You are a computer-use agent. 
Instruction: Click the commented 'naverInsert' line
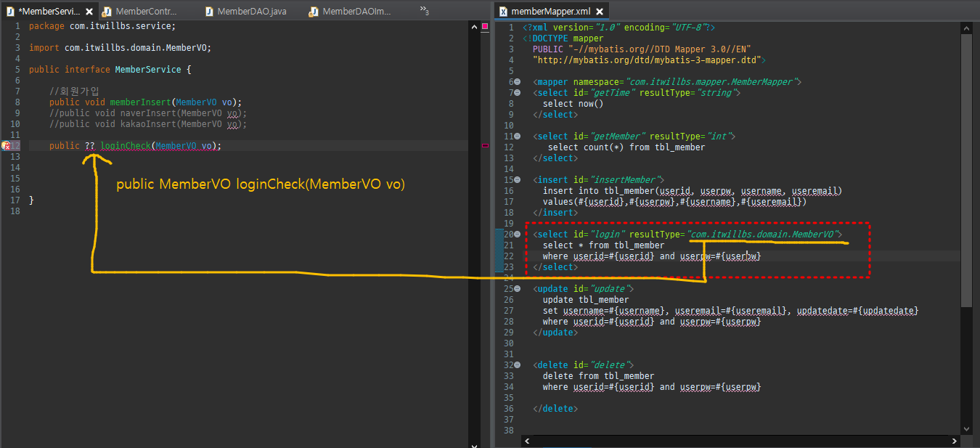pos(148,113)
